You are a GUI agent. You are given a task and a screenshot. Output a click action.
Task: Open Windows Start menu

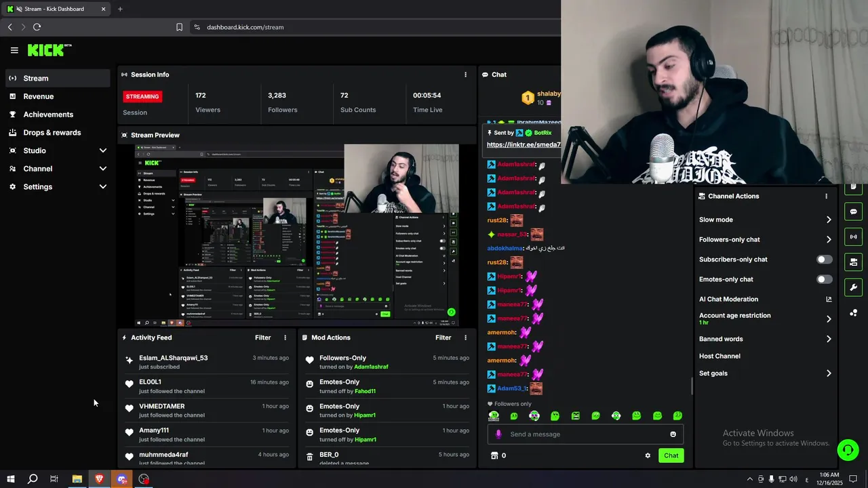click(x=11, y=479)
